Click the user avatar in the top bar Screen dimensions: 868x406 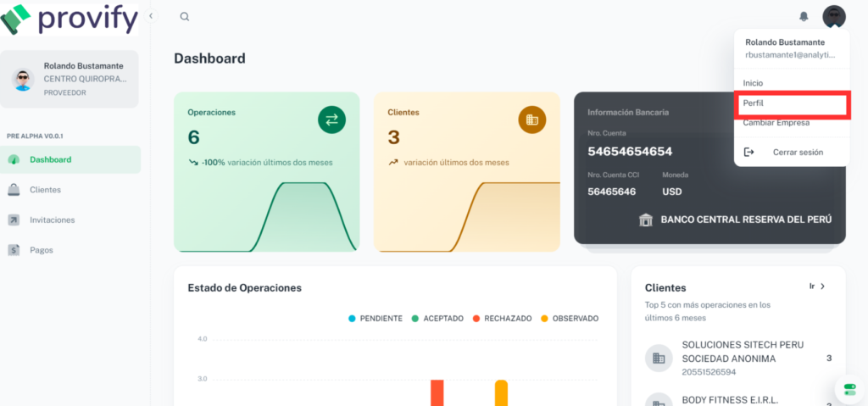pos(834,17)
